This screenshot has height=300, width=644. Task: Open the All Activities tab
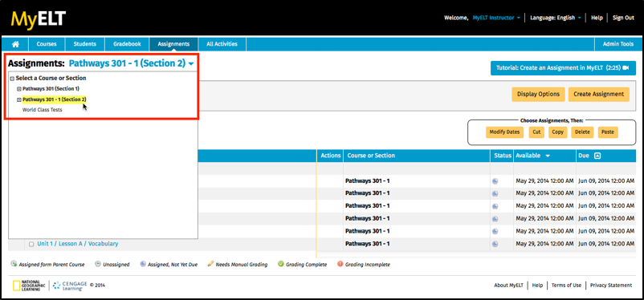pyautogui.click(x=222, y=44)
